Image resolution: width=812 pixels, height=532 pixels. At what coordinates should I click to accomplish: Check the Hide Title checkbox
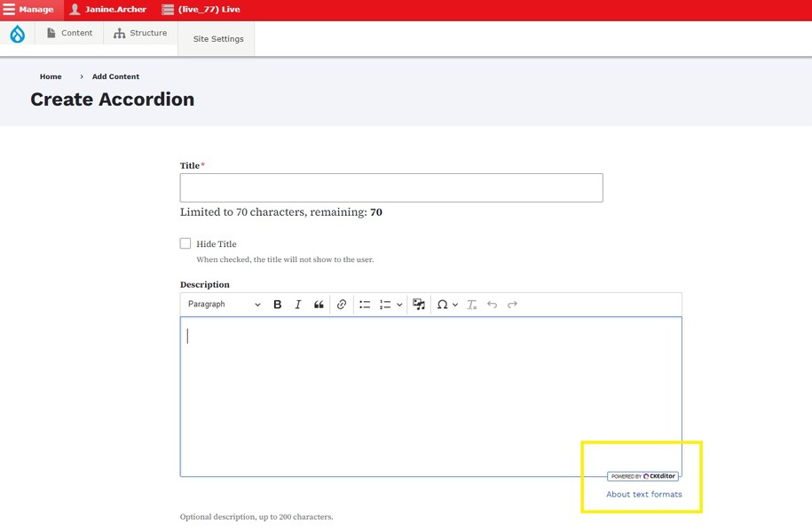coord(185,243)
